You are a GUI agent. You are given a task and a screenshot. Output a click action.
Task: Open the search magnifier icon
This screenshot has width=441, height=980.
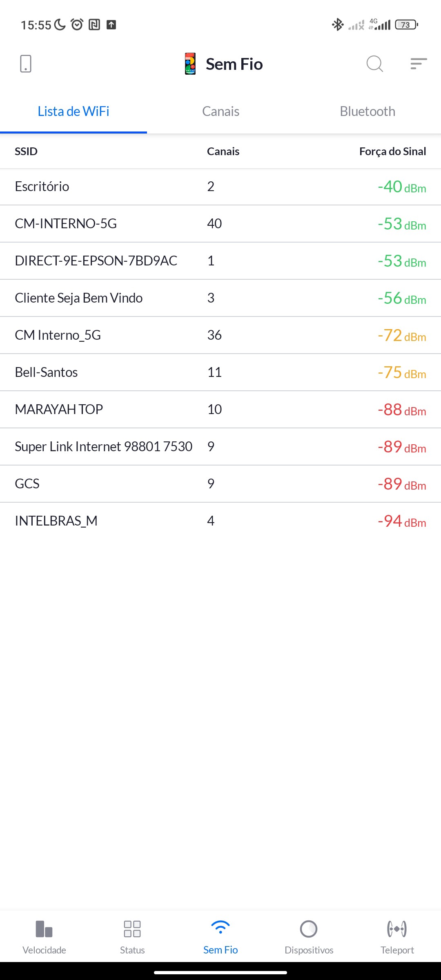pyautogui.click(x=374, y=64)
